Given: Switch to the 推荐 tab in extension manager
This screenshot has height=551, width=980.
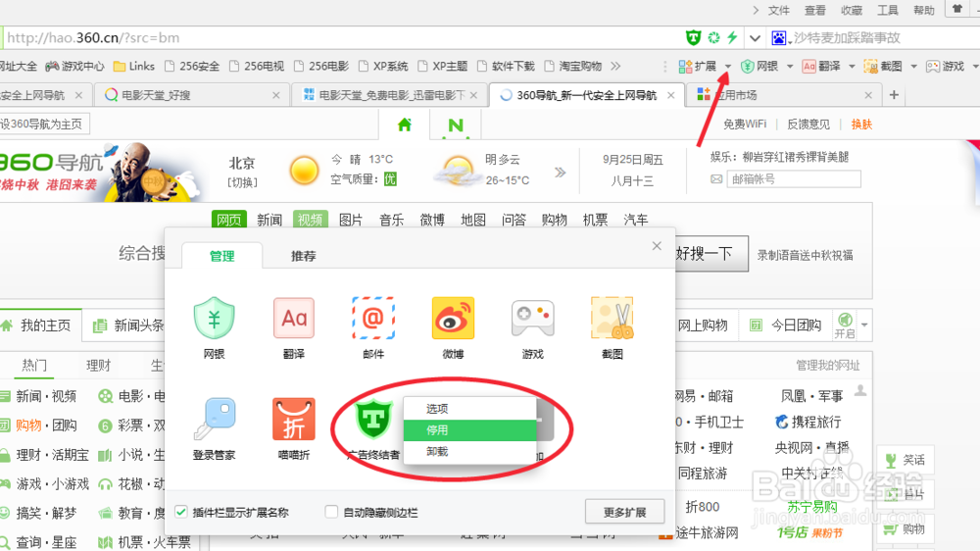Looking at the screenshot, I should pos(303,256).
